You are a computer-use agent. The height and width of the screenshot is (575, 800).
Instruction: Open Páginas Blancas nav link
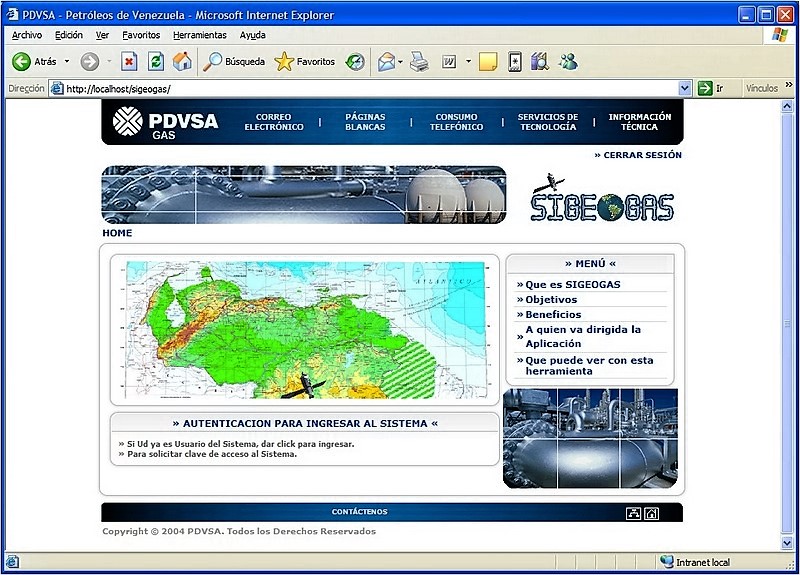[365, 122]
